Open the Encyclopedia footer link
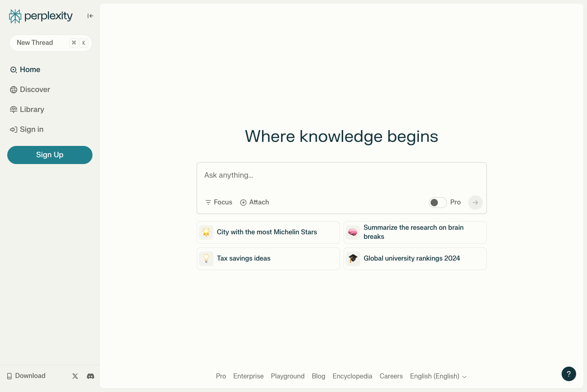The image size is (587, 392). coord(352,376)
